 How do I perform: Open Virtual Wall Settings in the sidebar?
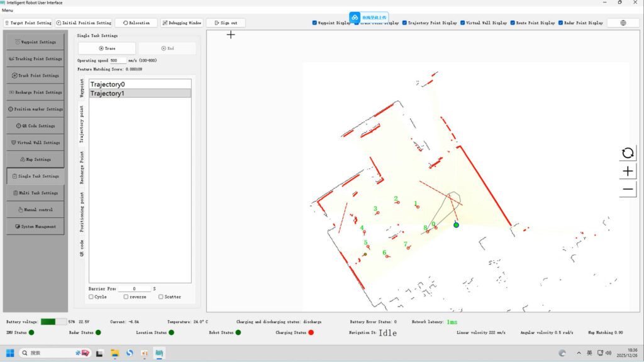tap(35, 143)
